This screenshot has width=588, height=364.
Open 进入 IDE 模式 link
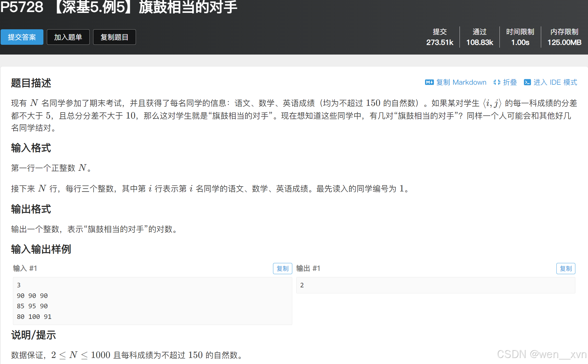pyautogui.click(x=555, y=82)
